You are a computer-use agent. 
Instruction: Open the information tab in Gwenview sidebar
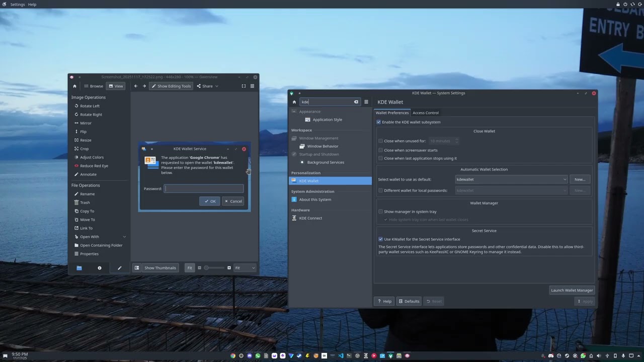(x=99, y=268)
